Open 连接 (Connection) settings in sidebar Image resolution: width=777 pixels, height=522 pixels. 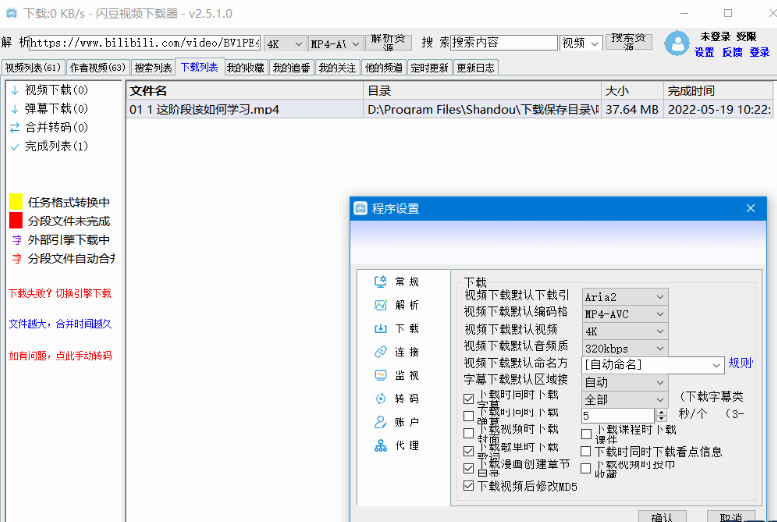[396, 352]
